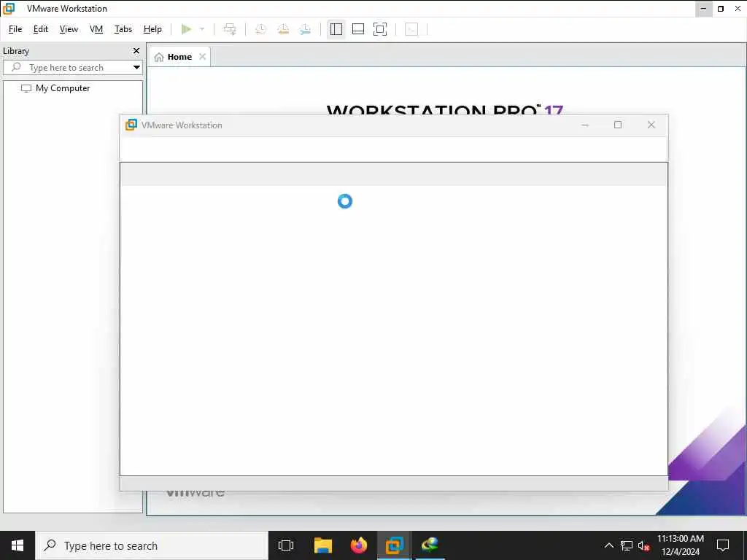The width and height of the screenshot is (747, 560).
Task: Close the Library panel
Action: coord(136,50)
